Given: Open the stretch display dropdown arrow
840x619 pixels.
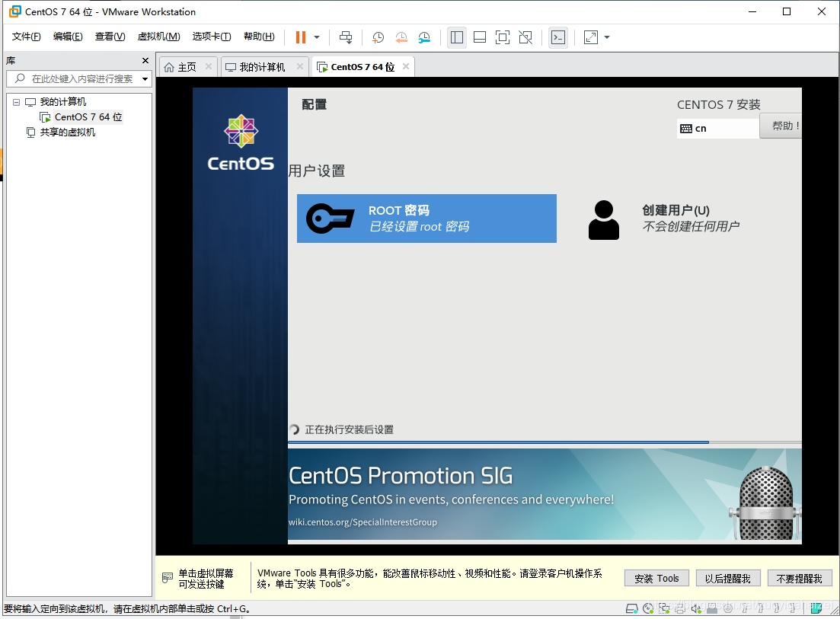Looking at the screenshot, I should tap(607, 37).
